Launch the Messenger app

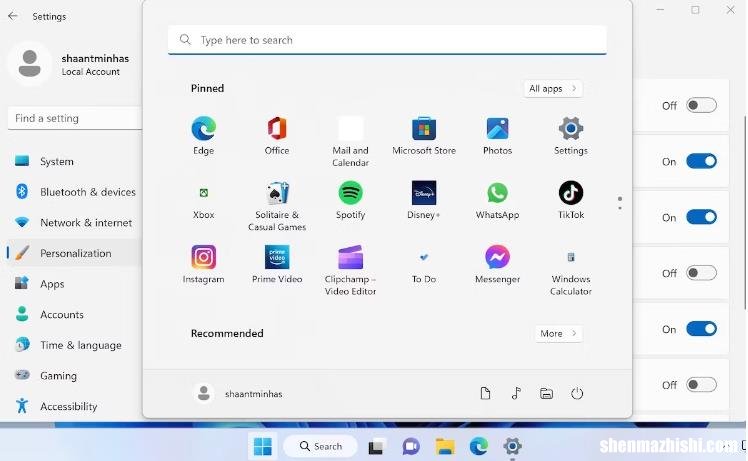[x=497, y=265]
